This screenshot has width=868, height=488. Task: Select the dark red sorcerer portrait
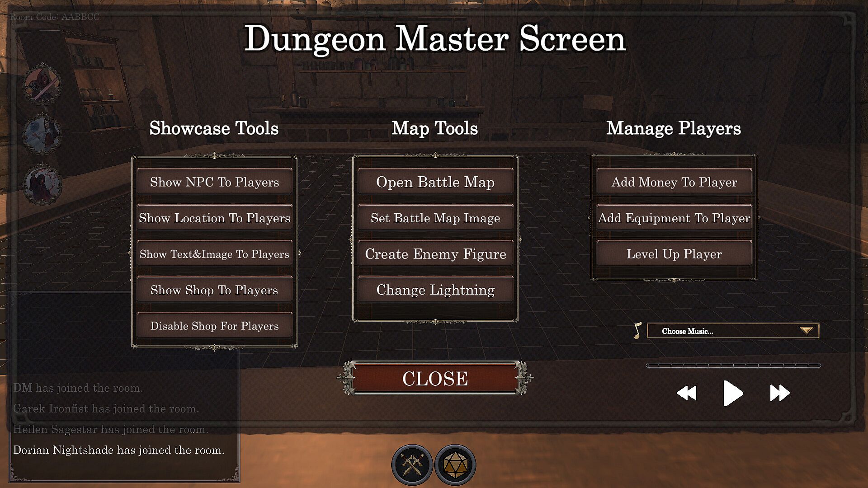pyautogui.click(x=43, y=184)
